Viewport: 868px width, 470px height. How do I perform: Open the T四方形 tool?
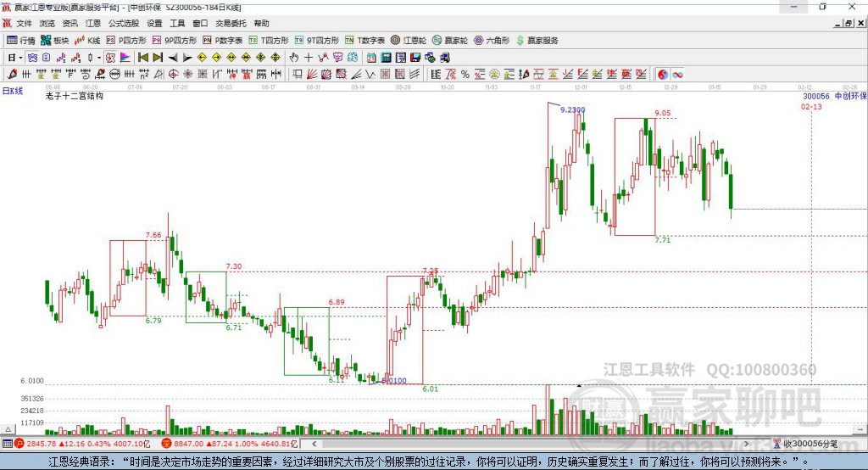tap(269, 41)
